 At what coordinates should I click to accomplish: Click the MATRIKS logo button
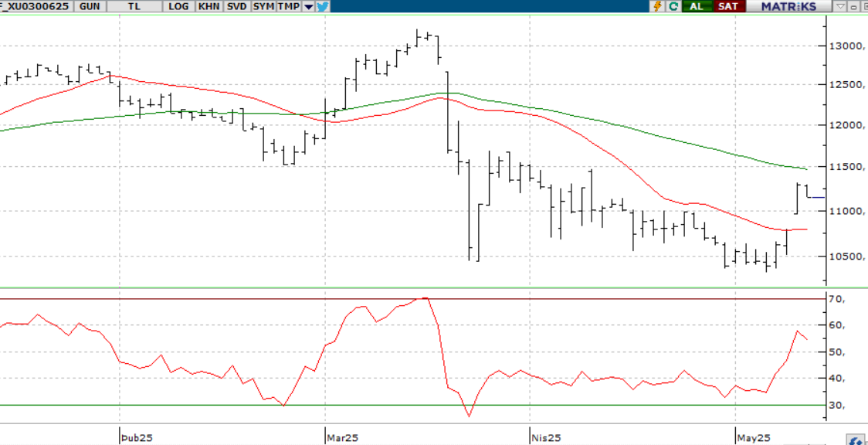pos(788,7)
